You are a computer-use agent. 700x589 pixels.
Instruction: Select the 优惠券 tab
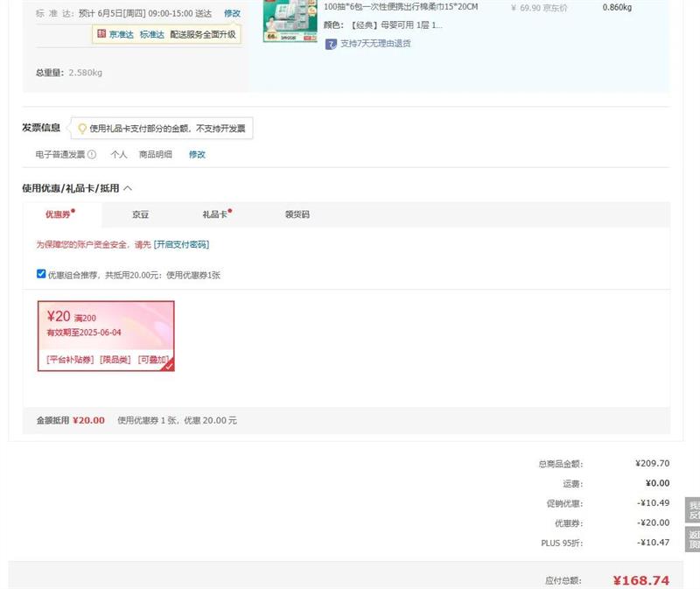click(x=59, y=214)
